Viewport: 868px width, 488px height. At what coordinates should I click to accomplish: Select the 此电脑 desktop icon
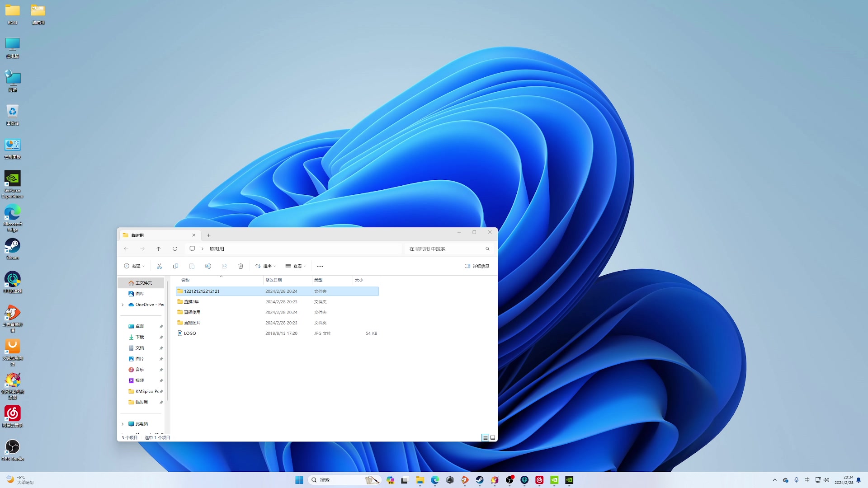point(12,48)
